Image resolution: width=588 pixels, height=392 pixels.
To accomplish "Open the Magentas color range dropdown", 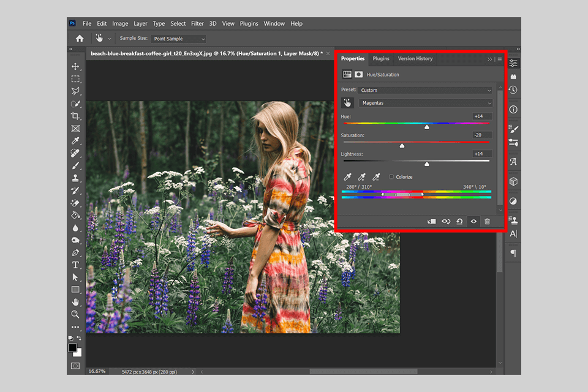I will 426,103.
